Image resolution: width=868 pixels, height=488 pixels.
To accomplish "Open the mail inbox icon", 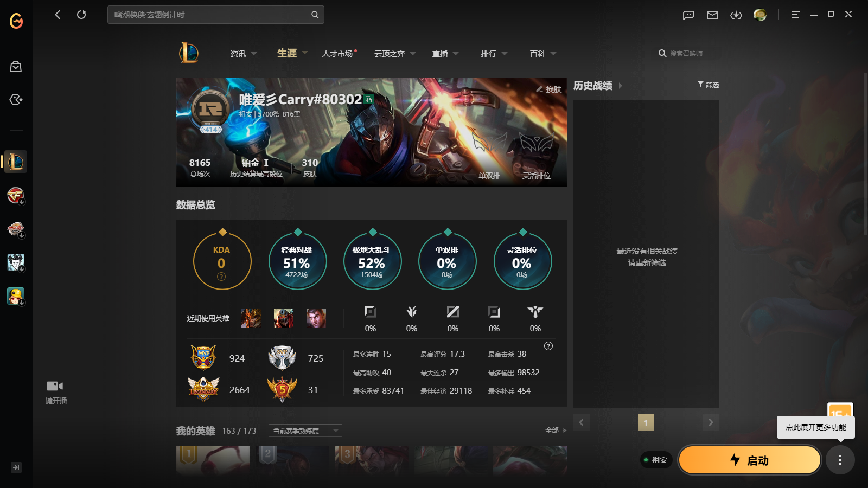I will tap(712, 15).
